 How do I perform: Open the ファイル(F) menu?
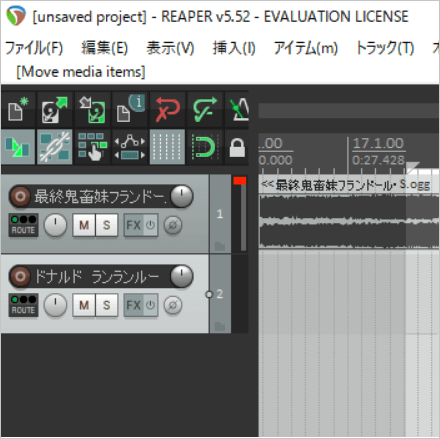pyautogui.click(x=34, y=48)
